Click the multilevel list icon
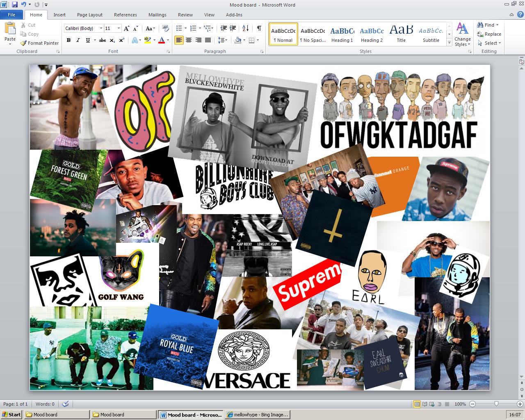 (207, 28)
